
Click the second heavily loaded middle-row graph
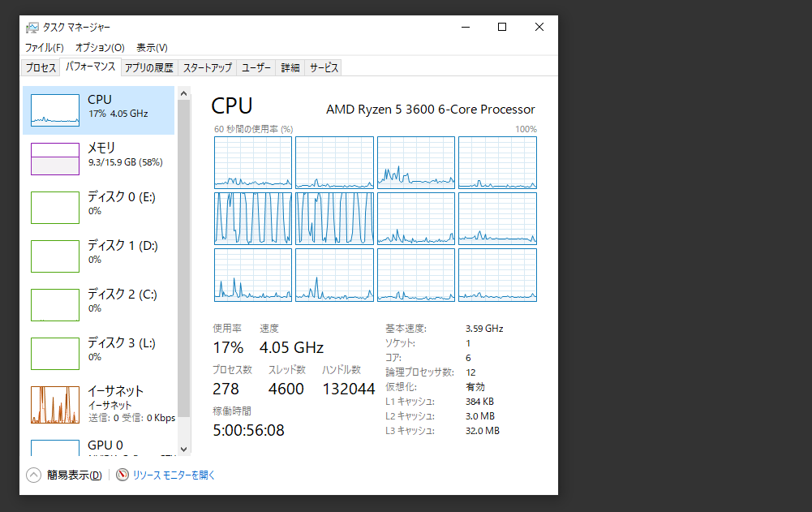[x=334, y=219]
